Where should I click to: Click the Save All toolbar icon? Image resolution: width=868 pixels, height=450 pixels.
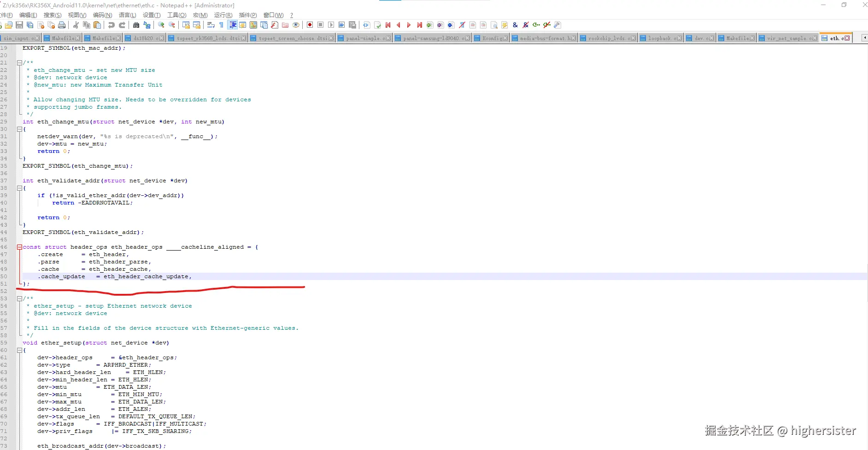click(x=30, y=25)
